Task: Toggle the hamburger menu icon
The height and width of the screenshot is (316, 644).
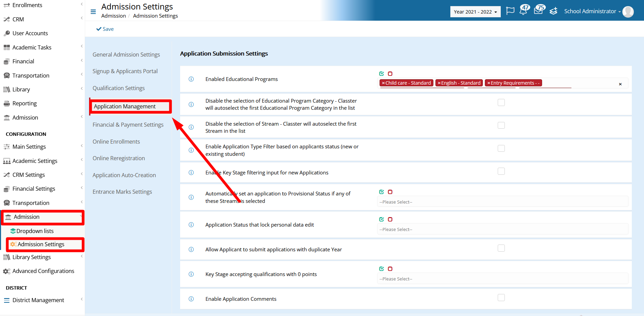Action: coord(93,12)
